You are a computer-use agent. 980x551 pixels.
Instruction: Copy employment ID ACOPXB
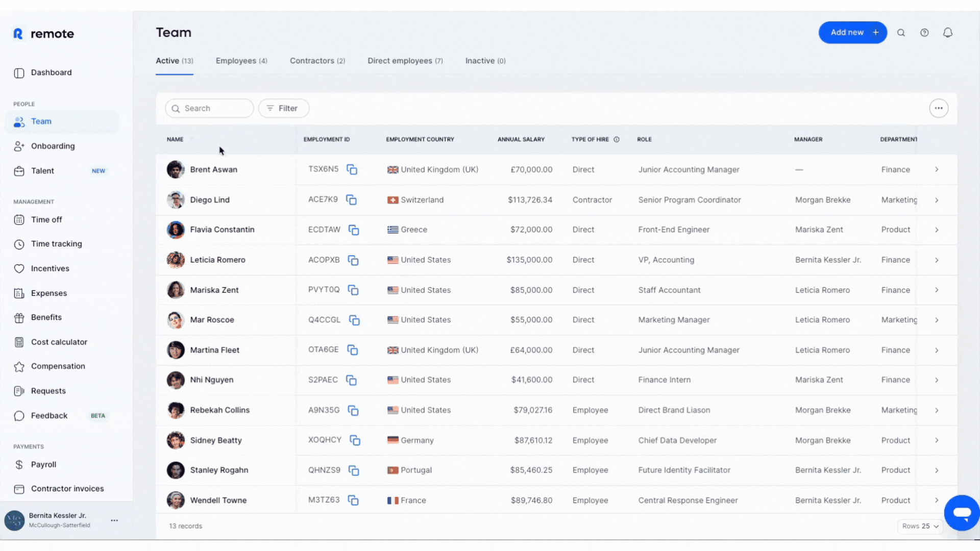coord(353,260)
